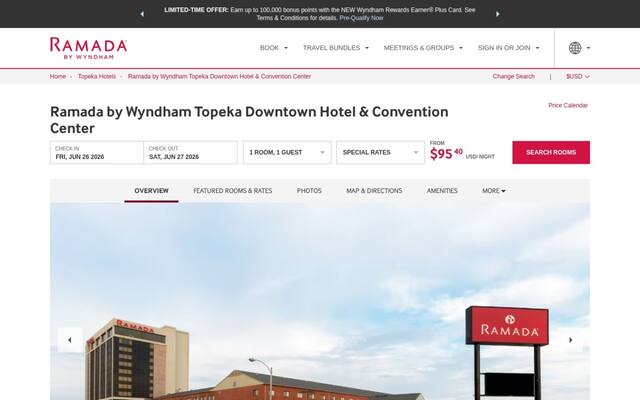The image size is (640, 400).
Task: Click the hotel exterior hero photo
Action: (320, 301)
